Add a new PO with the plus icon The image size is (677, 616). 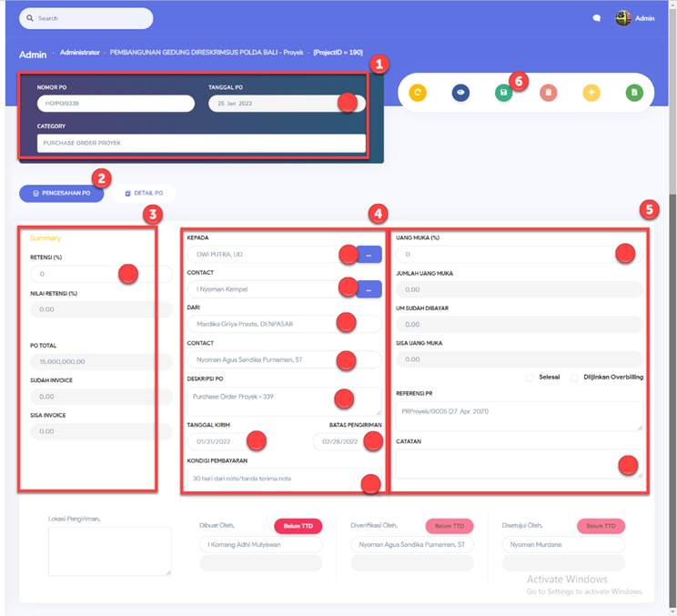coord(591,92)
